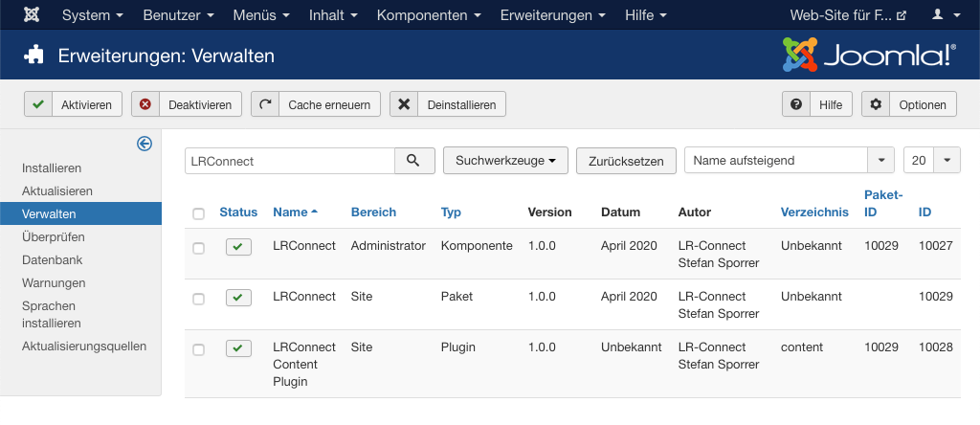Click the Aktivieren button

point(73,104)
